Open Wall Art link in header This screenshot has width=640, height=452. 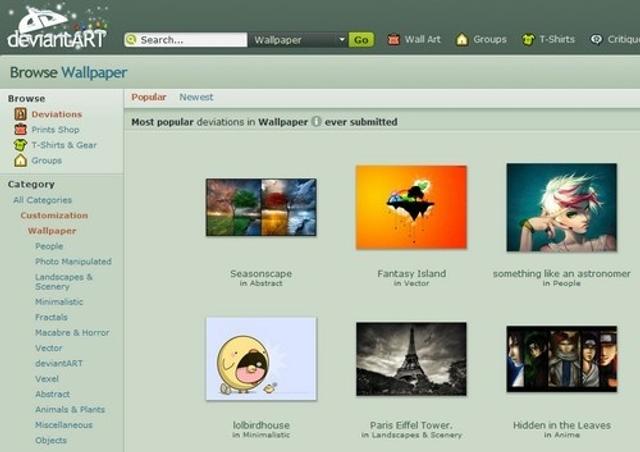pos(423,40)
